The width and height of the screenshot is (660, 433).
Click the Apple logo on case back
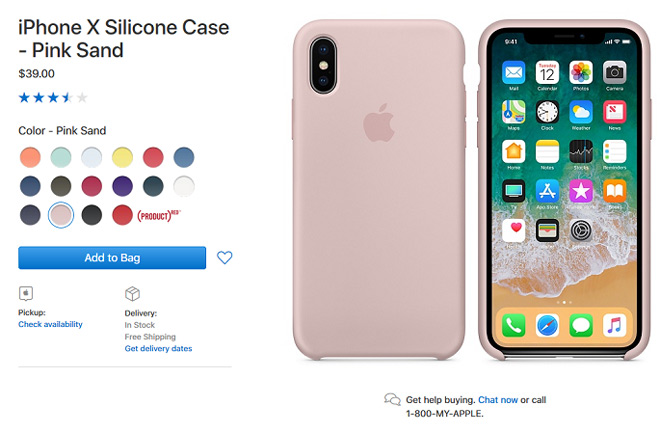coord(379,122)
